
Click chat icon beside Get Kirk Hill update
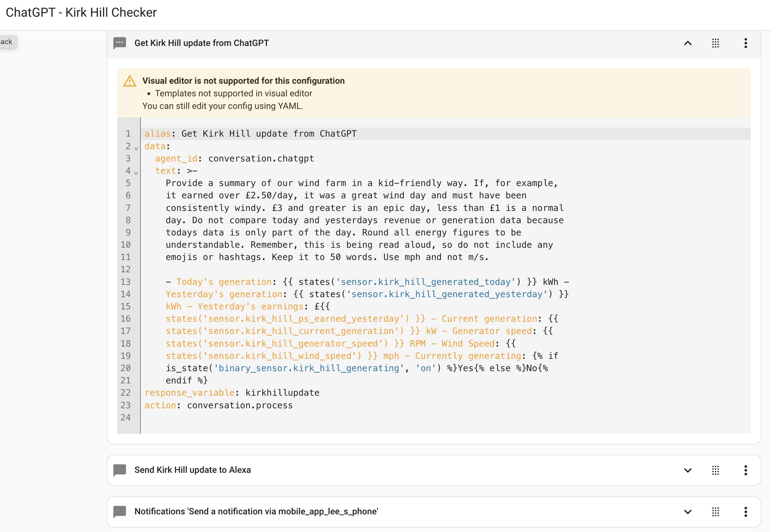pyautogui.click(x=119, y=43)
